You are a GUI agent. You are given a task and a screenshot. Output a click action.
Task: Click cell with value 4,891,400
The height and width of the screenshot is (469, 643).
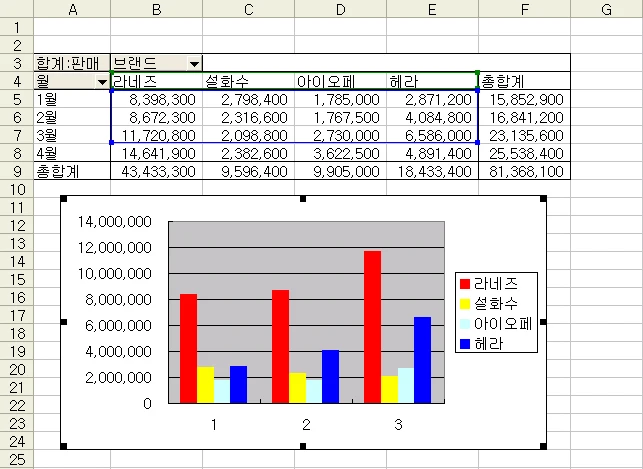tap(432, 153)
